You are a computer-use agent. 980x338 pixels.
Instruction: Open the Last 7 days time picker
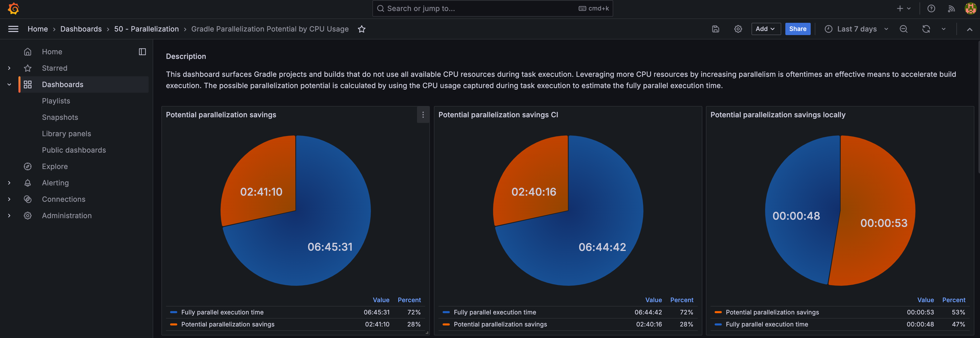(x=856, y=29)
